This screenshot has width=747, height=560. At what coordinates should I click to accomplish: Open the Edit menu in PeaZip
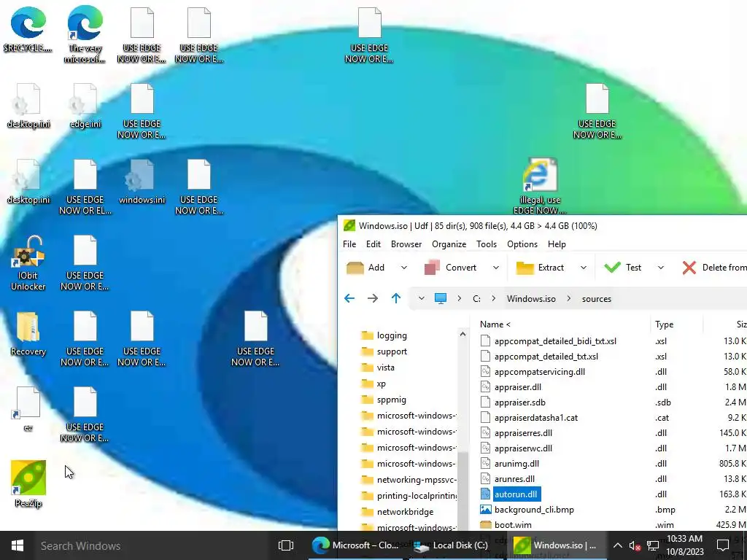373,244
